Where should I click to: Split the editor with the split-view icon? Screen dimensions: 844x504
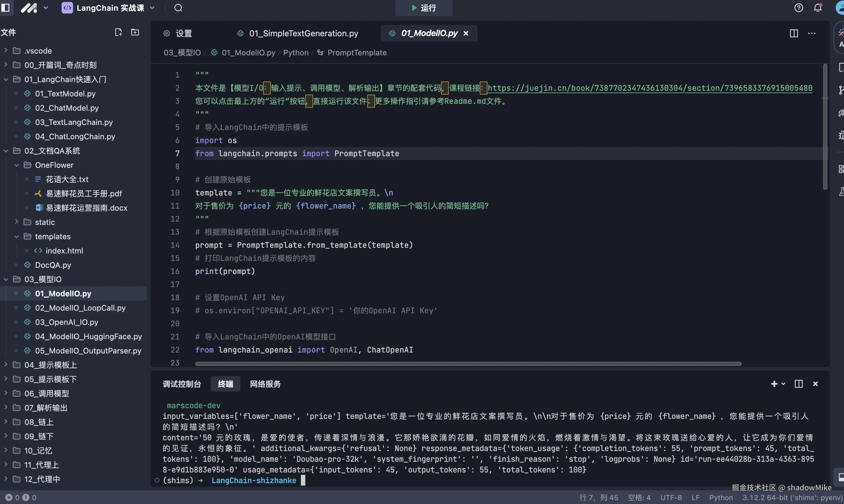point(794,33)
